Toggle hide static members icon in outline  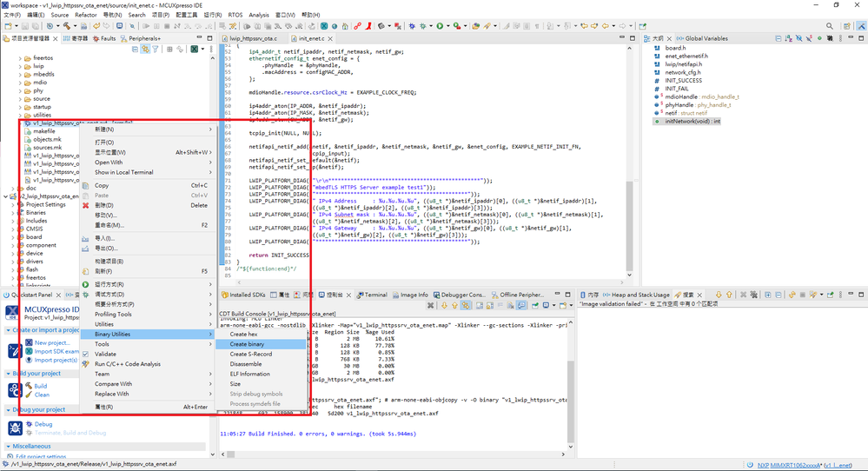pyautogui.click(x=809, y=39)
